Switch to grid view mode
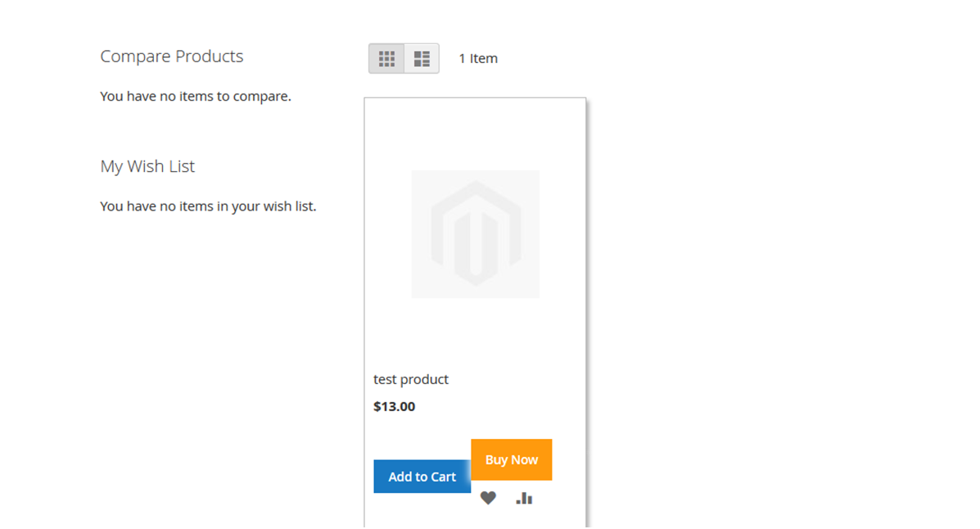The height and width of the screenshot is (529, 980). (386, 59)
